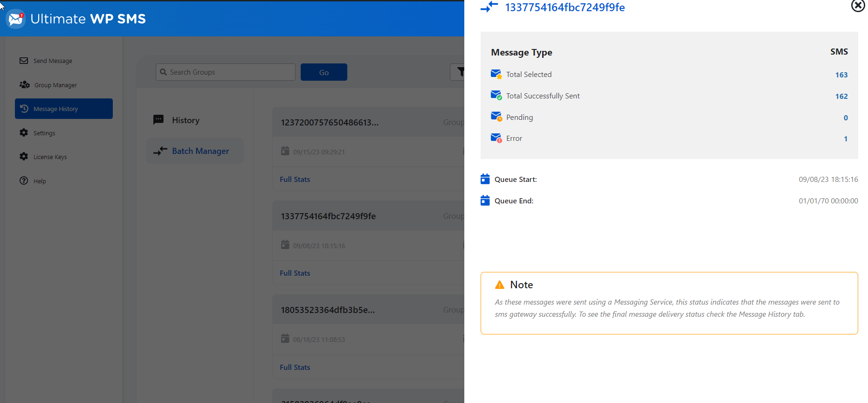Click the Pending value 0
Viewport: 868px width, 403px height.
(x=846, y=118)
